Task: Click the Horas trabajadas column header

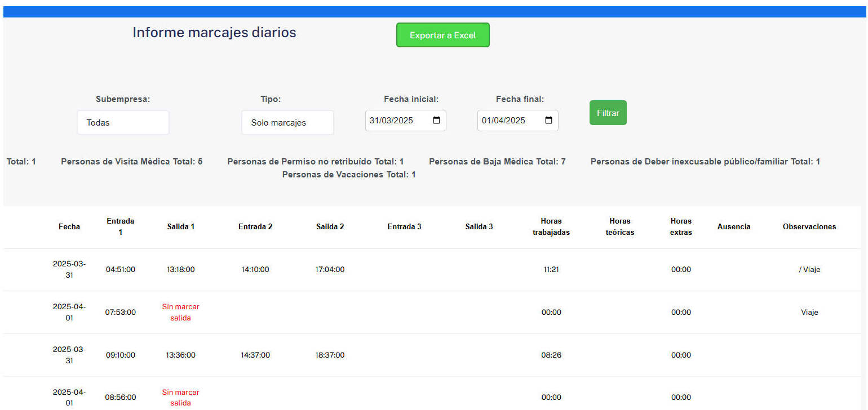Action: (551, 226)
